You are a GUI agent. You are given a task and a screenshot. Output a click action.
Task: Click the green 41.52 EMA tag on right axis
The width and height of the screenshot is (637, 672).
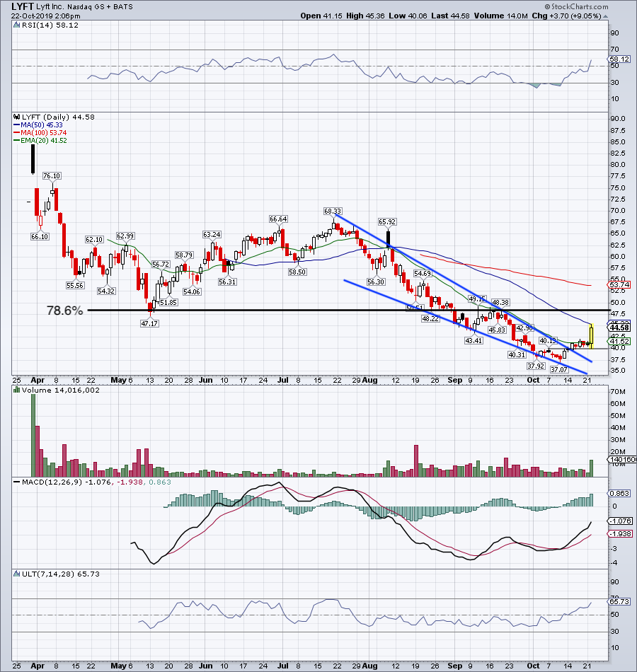coord(620,341)
